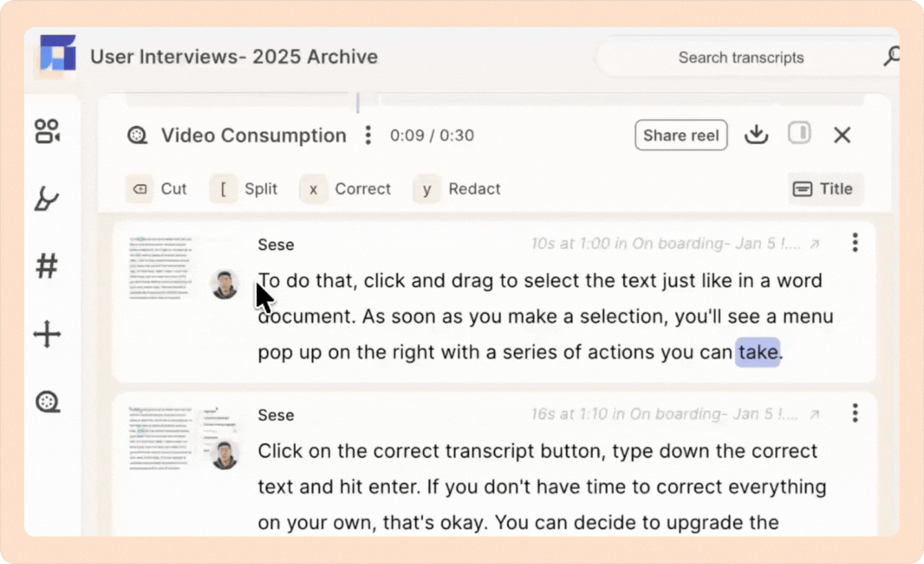The height and width of the screenshot is (564, 924).
Task: Open the reel icon in left sidebar
Action: (x=47, y=401)
